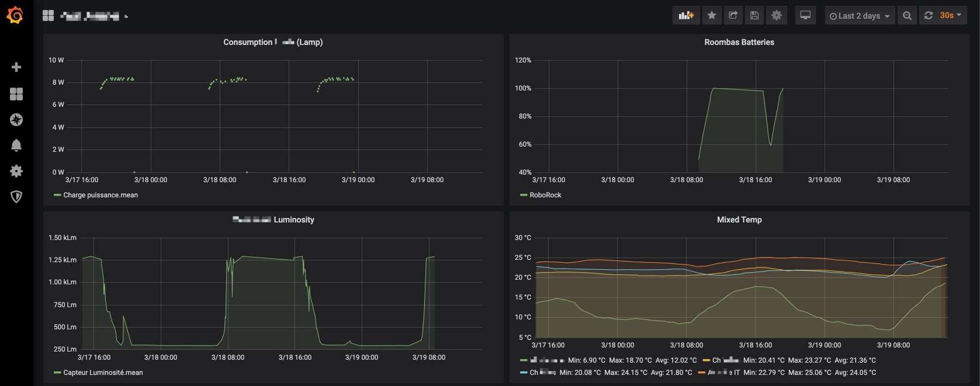Toggle the RoboRock legend series
The image size is (980, 386).
tap(545, 195)
